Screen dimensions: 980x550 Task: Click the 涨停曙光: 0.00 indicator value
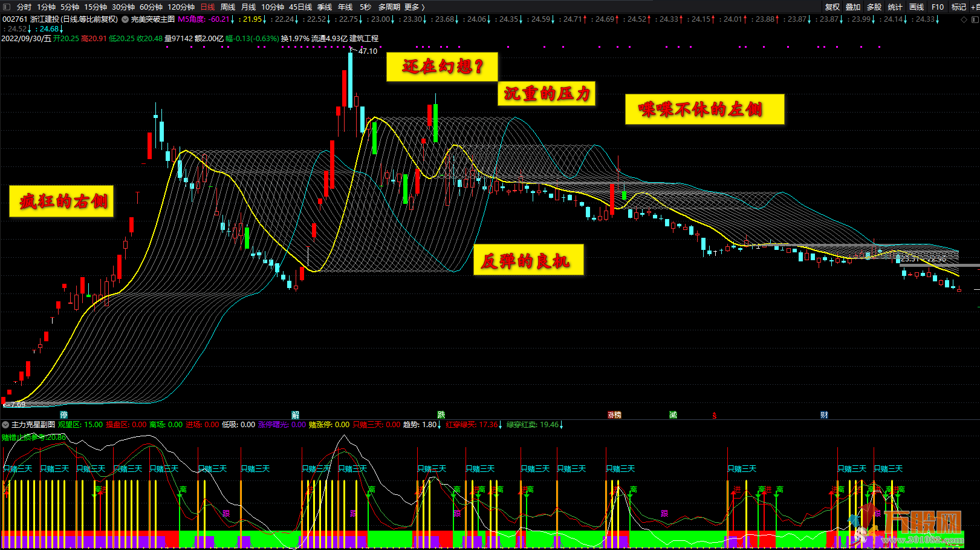[x=282, y=425]
